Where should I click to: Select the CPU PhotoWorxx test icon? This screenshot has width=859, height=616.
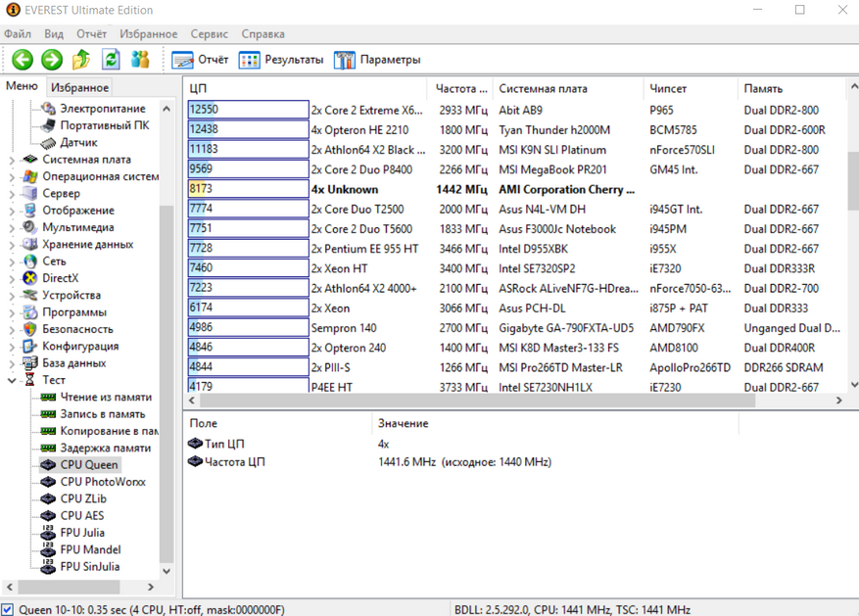point(49,482)
